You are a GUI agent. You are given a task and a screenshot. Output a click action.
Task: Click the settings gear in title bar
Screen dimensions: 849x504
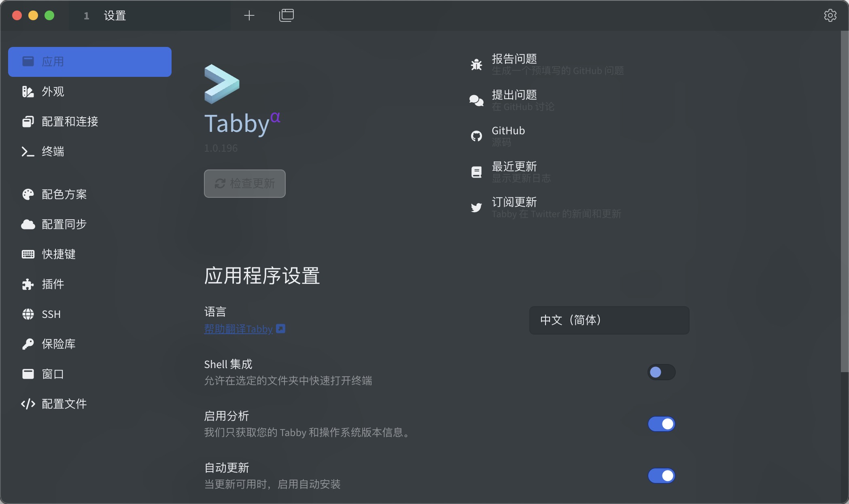pyautogui.click(x=830, y=15)
